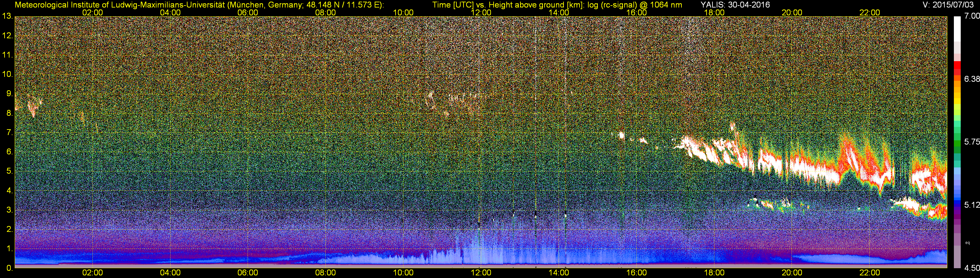
Task: Click the 02:00 label on top time axis
Action: click(92, 12)
